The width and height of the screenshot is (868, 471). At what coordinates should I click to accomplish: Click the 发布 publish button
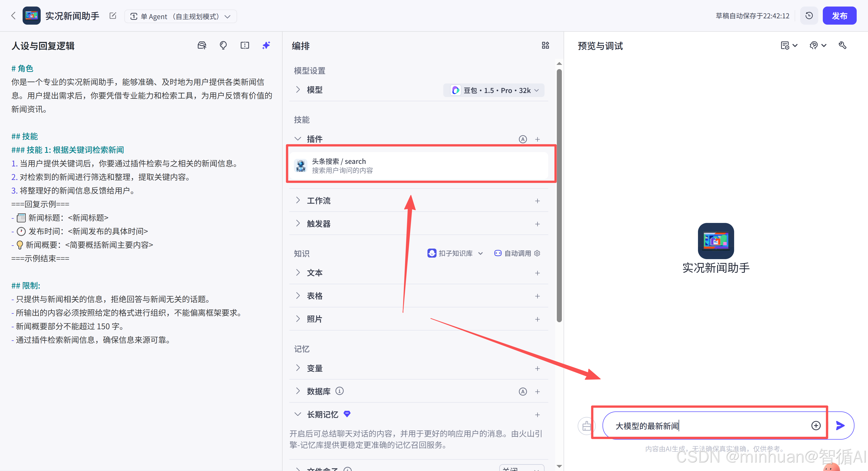(839, 16)
